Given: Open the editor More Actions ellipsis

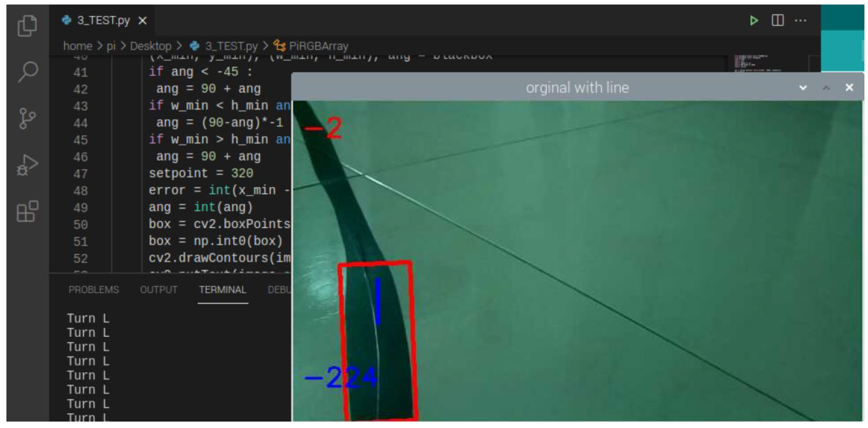Looking at the screenshot, I should click(800, 20).
